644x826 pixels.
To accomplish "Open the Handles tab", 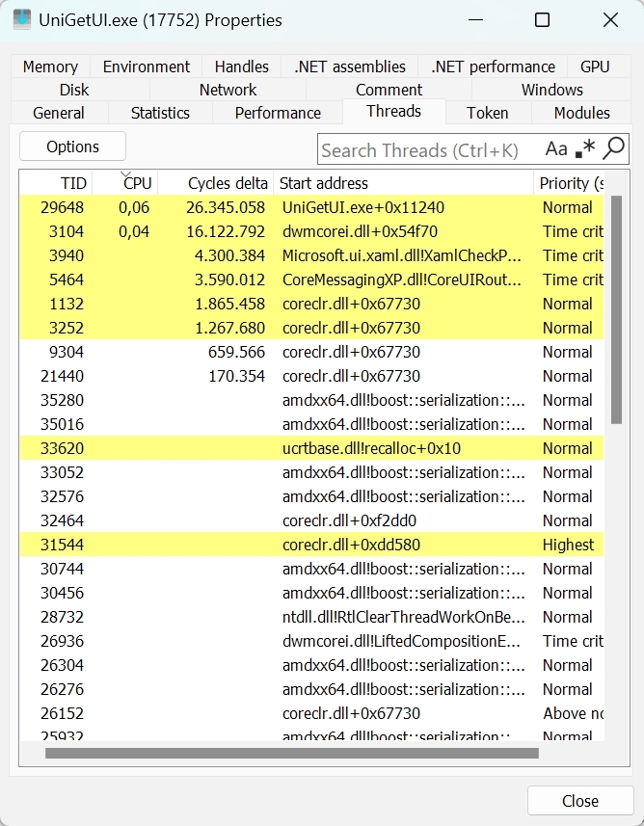I will (x=242, y=67).
